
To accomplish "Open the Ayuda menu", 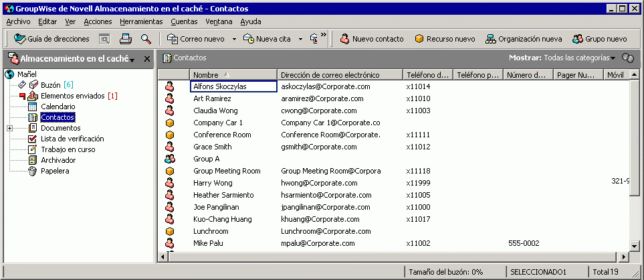I will coord(251,22).
